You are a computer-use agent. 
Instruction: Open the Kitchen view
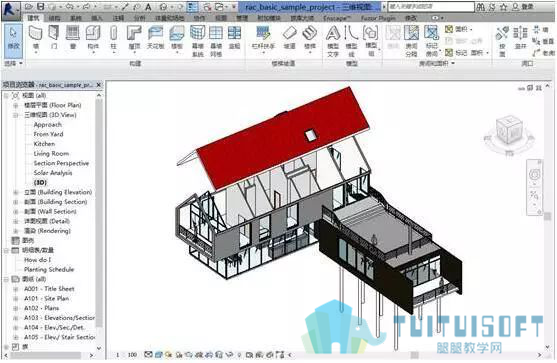coord(44,144)
